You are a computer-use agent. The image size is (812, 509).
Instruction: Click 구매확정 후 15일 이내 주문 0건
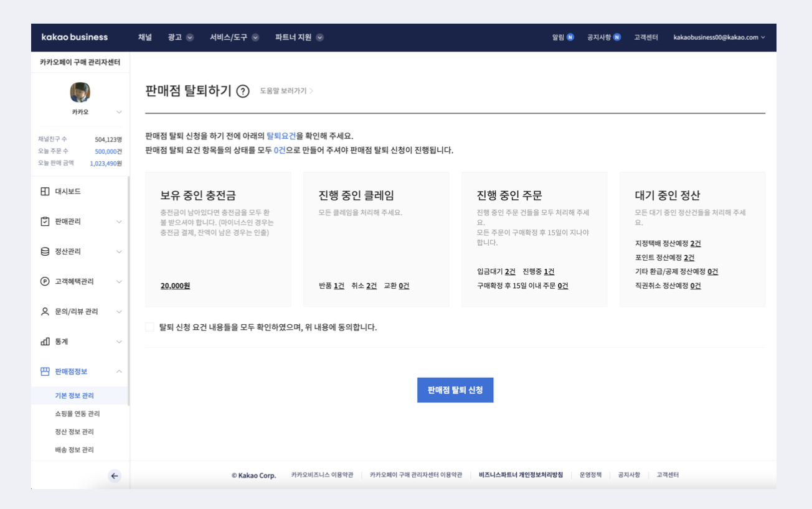[522, 286]
